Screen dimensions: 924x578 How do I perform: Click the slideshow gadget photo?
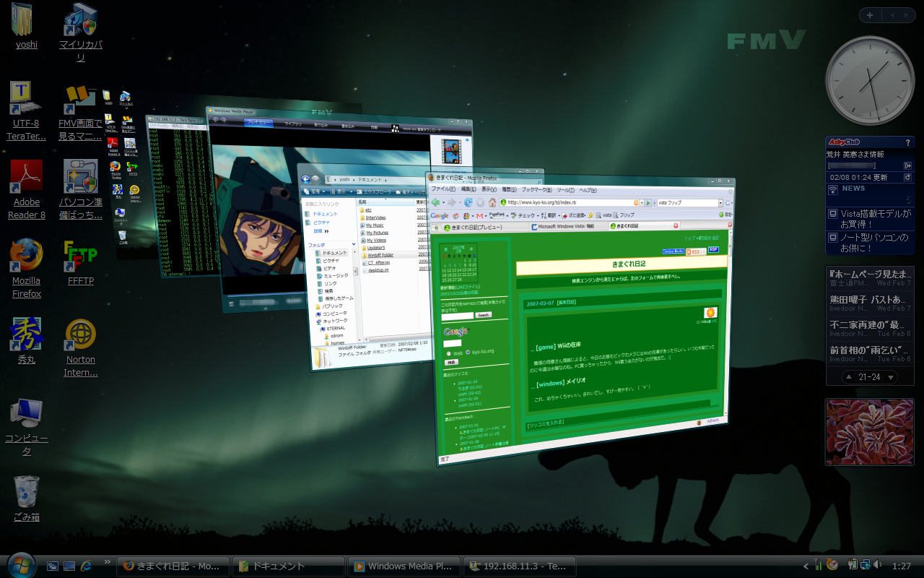click(x=870, y=431)
